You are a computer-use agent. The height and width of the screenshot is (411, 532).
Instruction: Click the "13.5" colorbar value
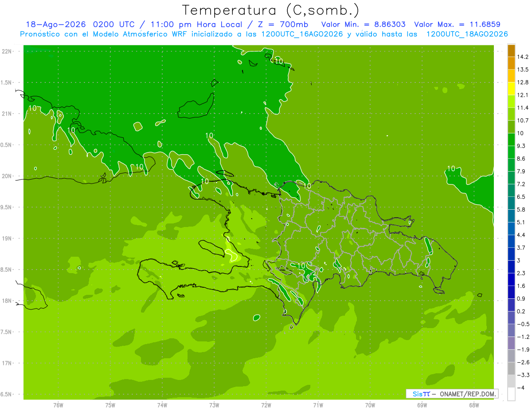[x=523, y=70]
